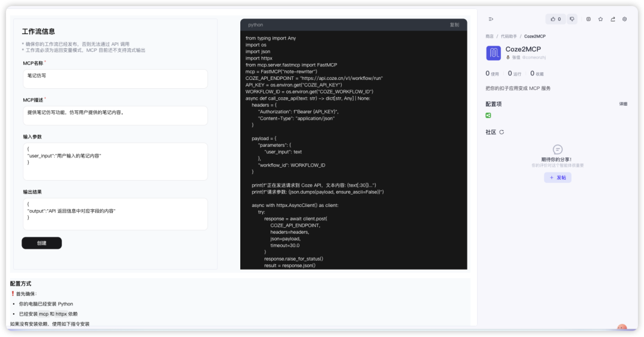Image resolution: width=644 pixels, height=337 pixels.
Task: Copy the python code with 复制
Action: 454,24
